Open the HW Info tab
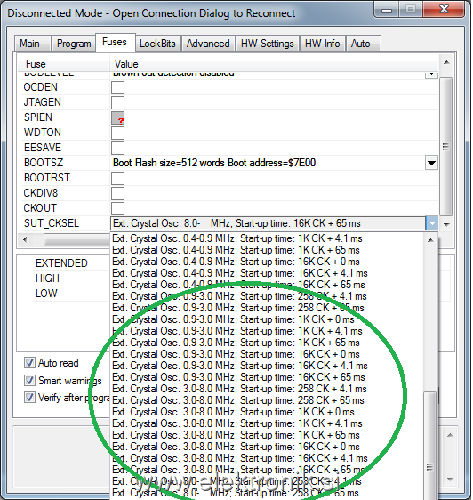 322,44
